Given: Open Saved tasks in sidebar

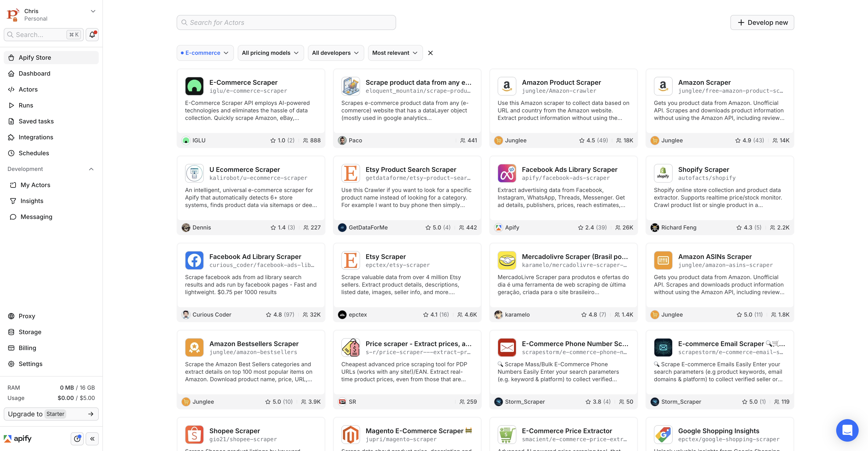Looking at the screenshot, I should tap(51, 121).
